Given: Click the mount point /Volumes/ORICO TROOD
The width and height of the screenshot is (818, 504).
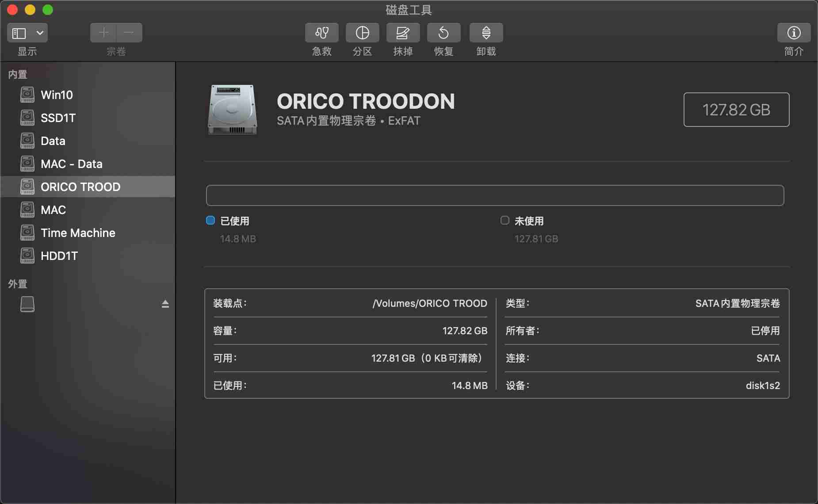Looking at the screenshot, I should [x=430, y=303].
